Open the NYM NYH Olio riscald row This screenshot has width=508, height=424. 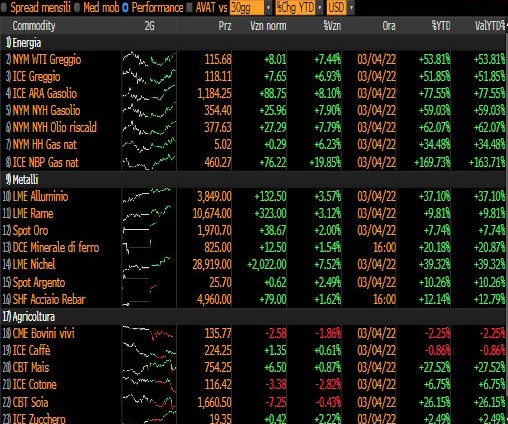[254, 127]
